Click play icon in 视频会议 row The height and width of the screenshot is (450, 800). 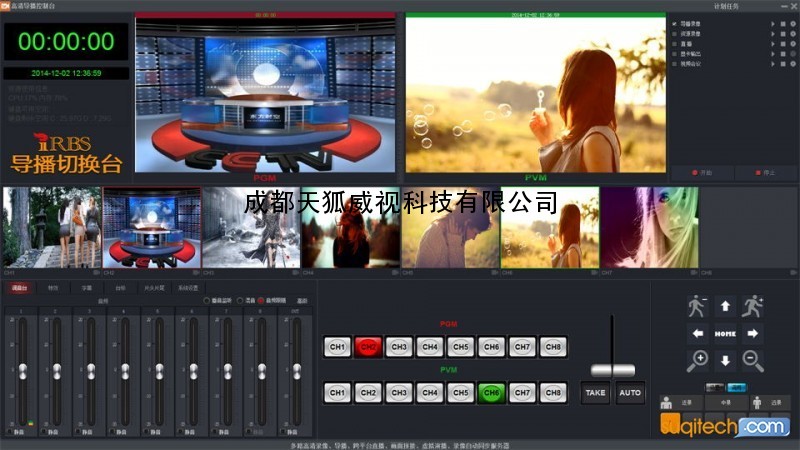pos(772,64)
